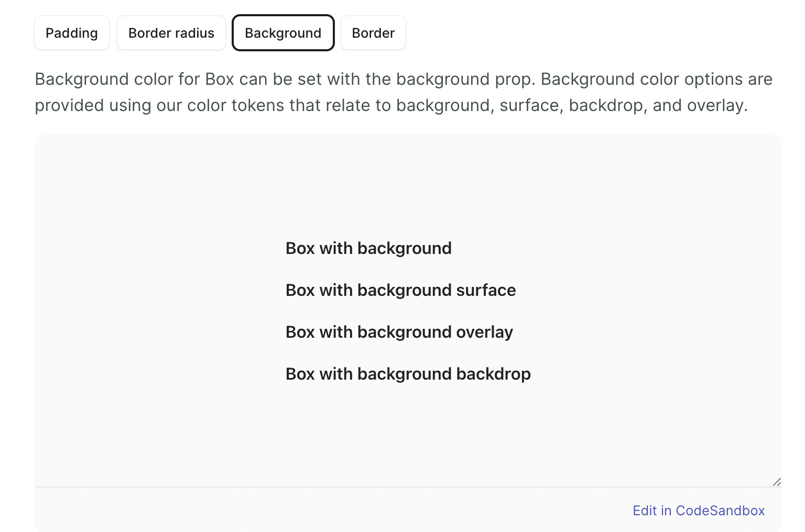Click the divider line above the CodeSandbox link
Viewport: 805px width, 532px height.
(x=367, y=487)
